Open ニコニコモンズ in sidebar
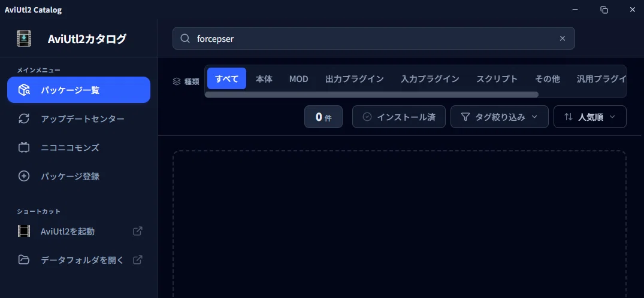644x298 pixels. (x=79, y=147)
